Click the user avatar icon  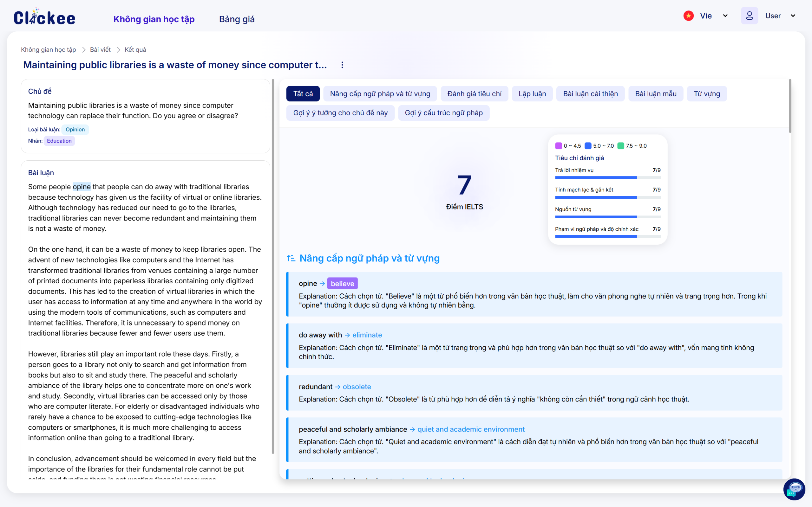(x=749, y=16)
